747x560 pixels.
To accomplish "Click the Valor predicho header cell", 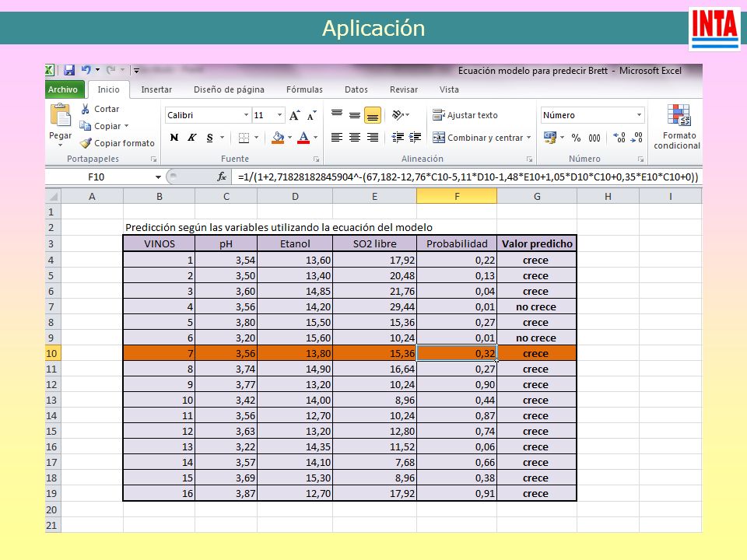I will pos(537,243).
